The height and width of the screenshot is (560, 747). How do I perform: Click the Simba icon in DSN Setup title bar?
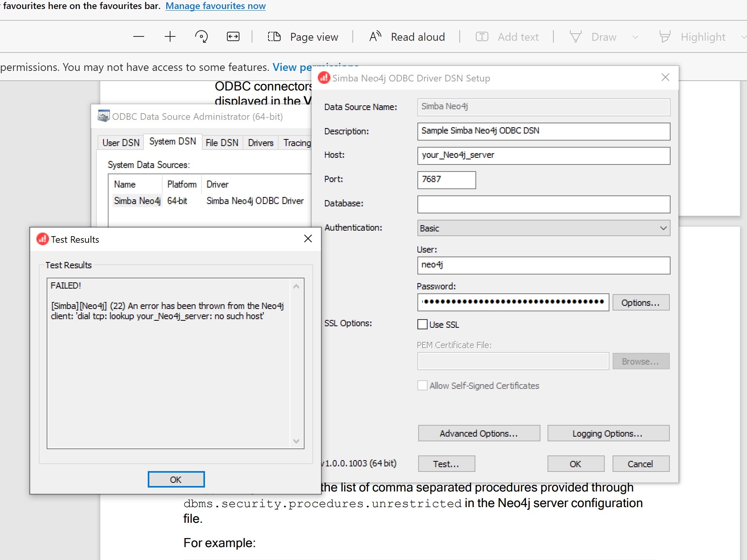(324, 78)
